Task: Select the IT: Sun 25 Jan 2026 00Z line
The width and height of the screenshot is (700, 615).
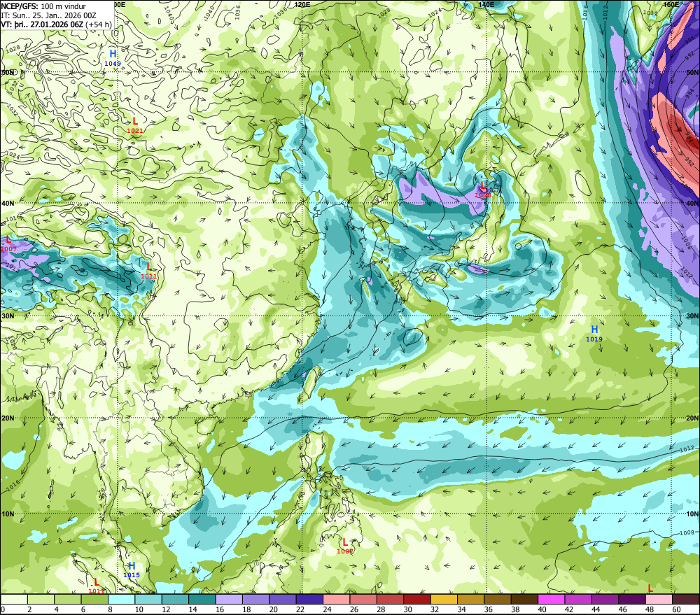Action: pyautogui.click(x=49, y=15)
